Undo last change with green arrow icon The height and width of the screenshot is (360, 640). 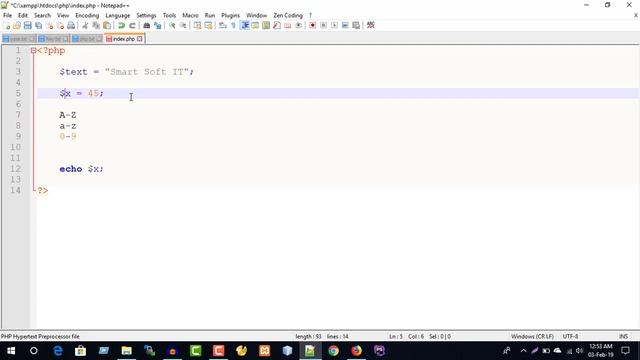[x=121, y=25]
